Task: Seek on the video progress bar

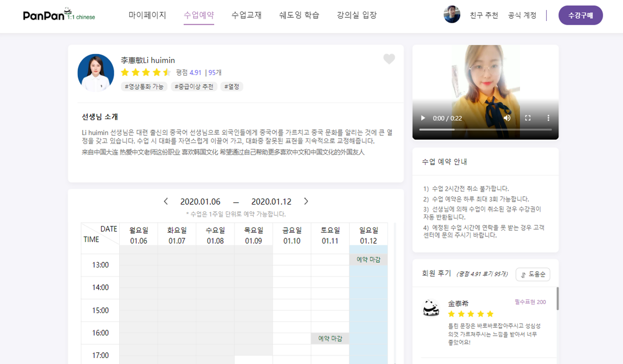Action: 485,130
